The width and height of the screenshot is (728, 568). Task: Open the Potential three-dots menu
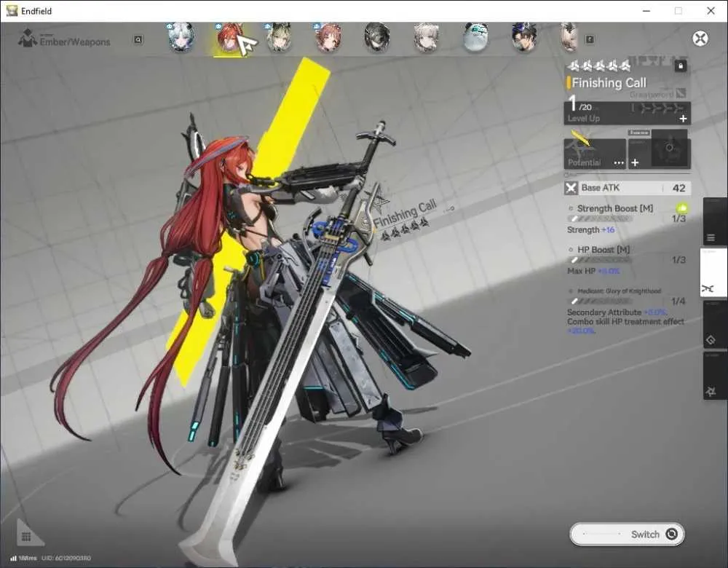coord(619,162)
